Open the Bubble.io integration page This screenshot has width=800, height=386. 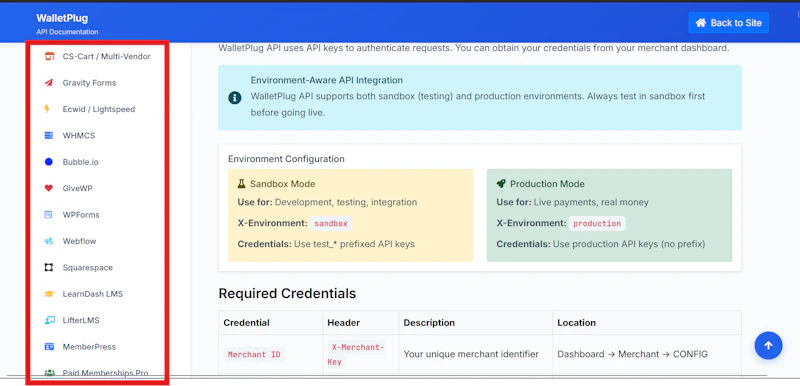click(x=81, y=162)
